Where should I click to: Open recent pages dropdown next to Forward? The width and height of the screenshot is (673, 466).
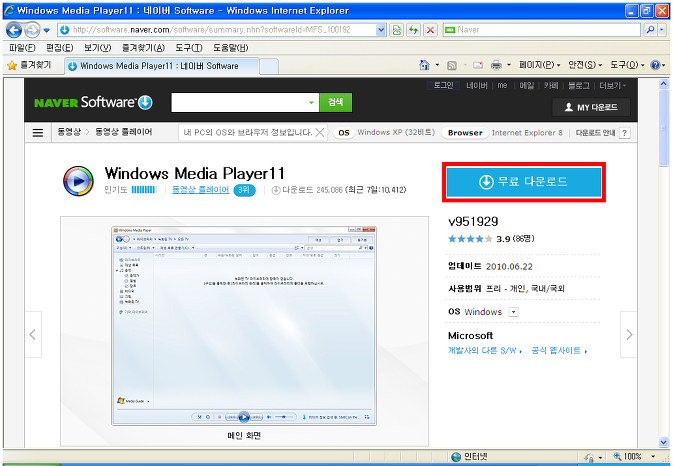click(47, 30)
